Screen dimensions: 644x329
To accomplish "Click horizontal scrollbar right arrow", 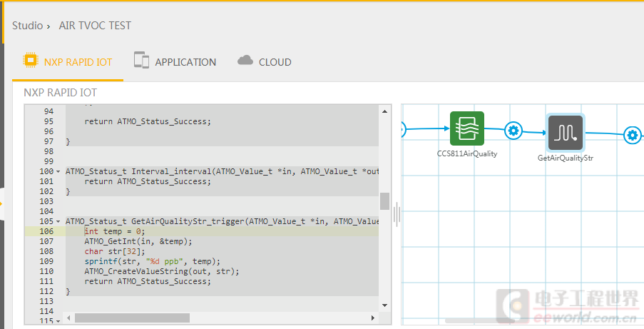I will 373,318.
